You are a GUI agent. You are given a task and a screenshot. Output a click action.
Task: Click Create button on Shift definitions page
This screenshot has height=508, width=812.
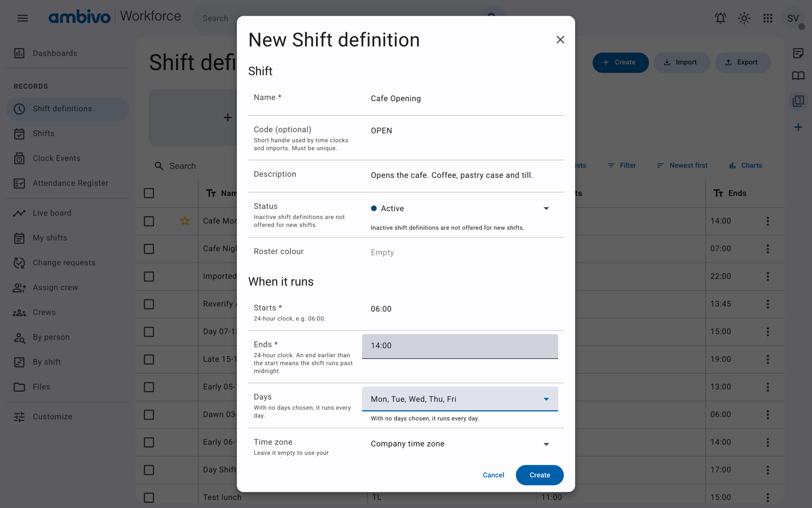(x=620, y=62)
